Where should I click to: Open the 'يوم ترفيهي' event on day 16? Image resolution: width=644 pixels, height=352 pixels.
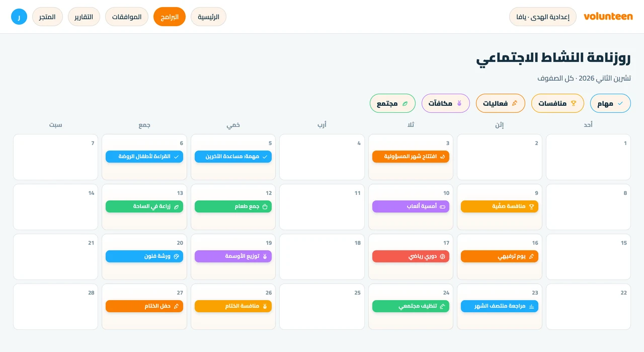pyautogui.click(x=500, y=256)
